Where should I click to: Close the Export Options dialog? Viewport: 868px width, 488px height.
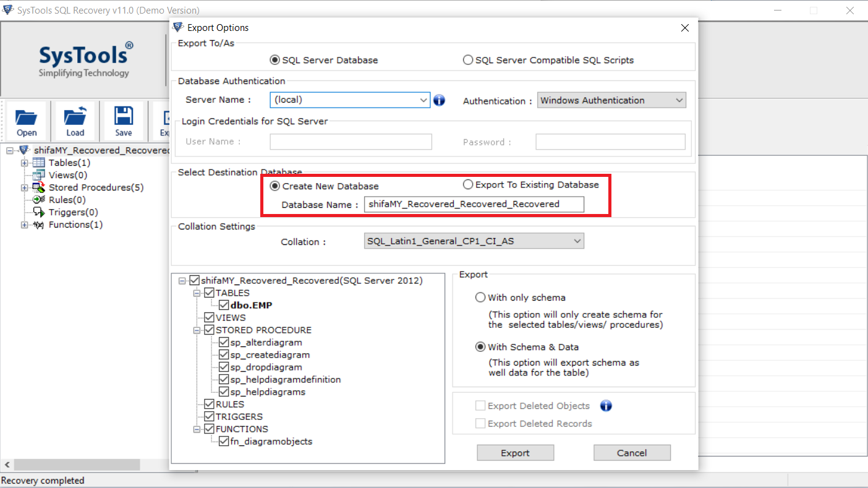tap(684, 28)
